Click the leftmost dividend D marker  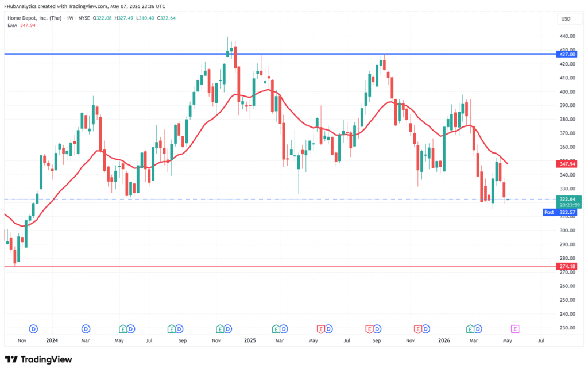click(33, 329)
